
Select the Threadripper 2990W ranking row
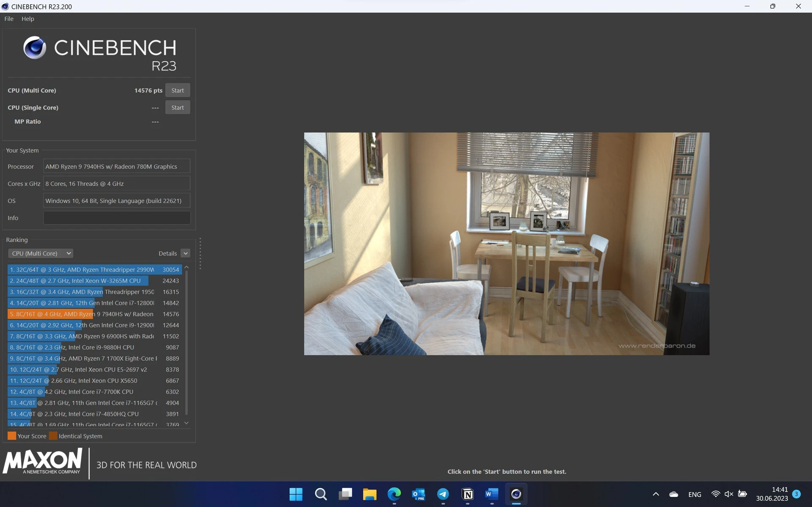95,269
